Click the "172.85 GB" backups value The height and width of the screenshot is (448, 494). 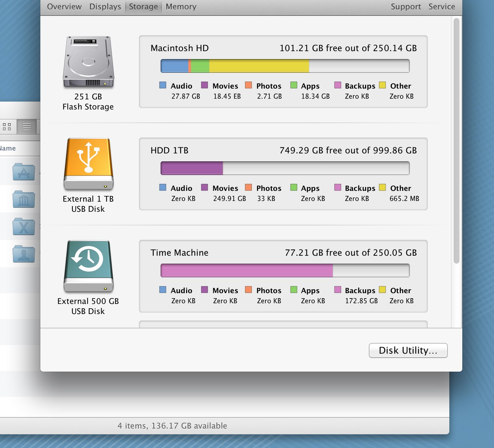[x=361, y=301]
